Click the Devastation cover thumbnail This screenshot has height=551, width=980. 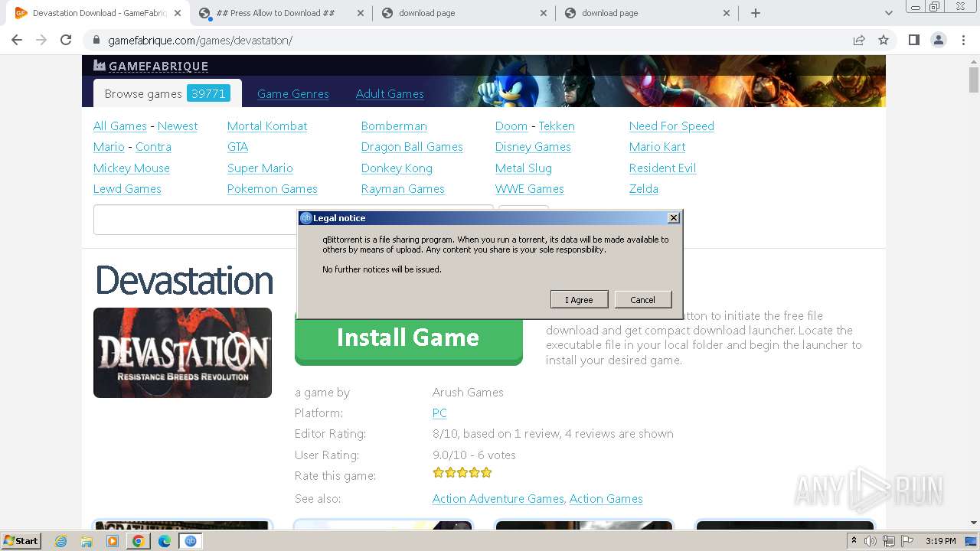coord(182,353)
